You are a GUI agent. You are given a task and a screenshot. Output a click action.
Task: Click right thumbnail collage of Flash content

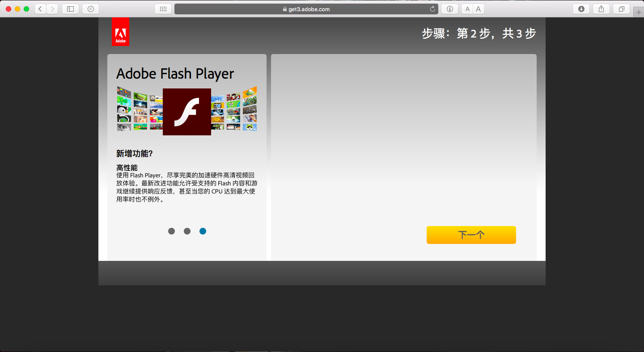234,109
